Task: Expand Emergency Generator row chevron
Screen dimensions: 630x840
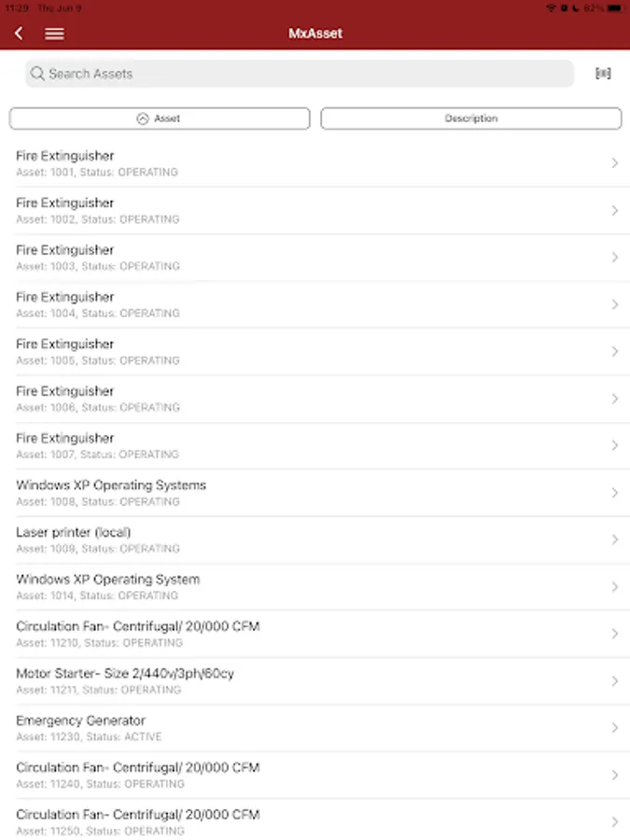Action: (x=614, y=728)
